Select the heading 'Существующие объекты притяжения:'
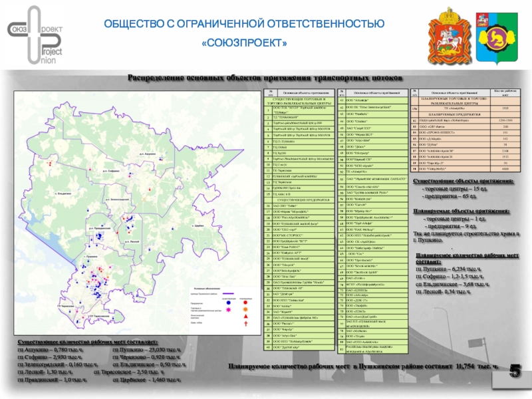532x399 pixels. 463,181
